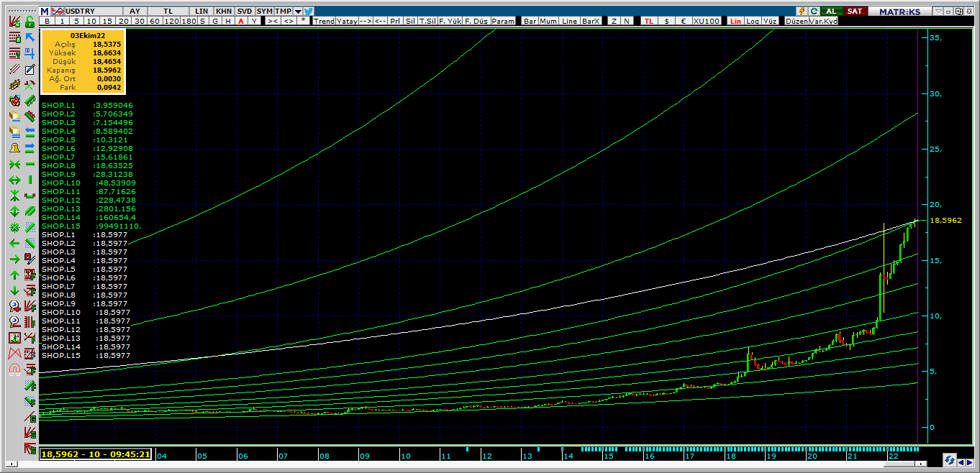Select the red fan lines drawing tool

pos(14,22)
